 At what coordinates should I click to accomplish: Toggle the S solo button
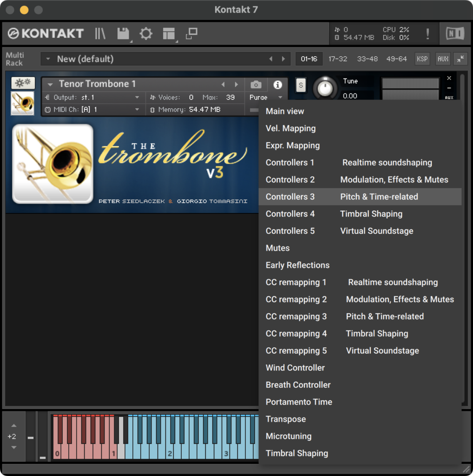point(301,85)
